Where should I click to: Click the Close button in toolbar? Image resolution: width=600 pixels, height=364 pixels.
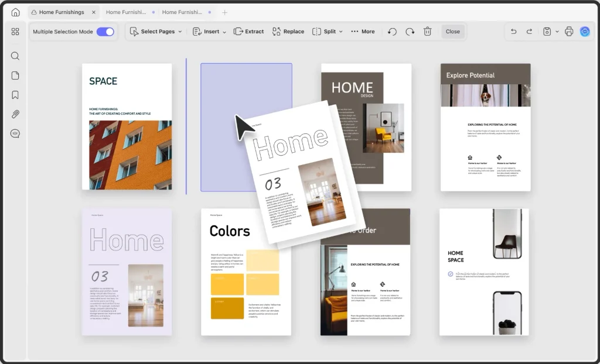(x=453, y=32)
